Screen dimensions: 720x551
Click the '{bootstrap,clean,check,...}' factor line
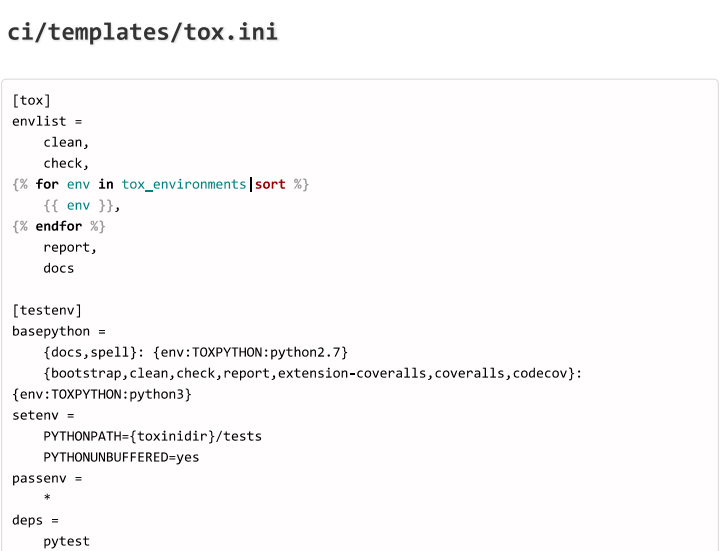[312, 373]
